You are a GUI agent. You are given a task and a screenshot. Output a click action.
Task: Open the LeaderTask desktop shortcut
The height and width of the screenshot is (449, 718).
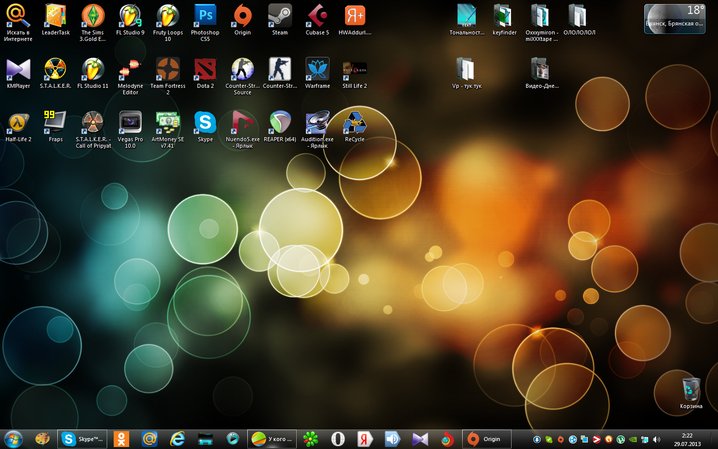(x=56, y=20)
